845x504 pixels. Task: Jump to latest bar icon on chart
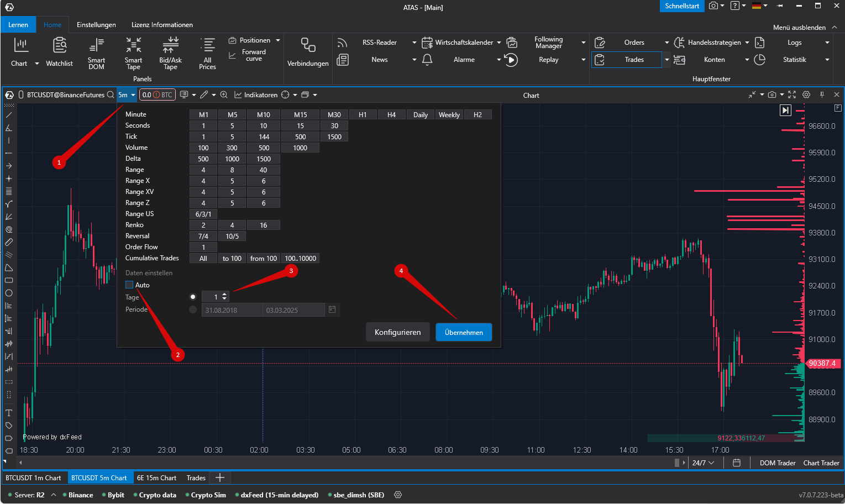point(785,111)
